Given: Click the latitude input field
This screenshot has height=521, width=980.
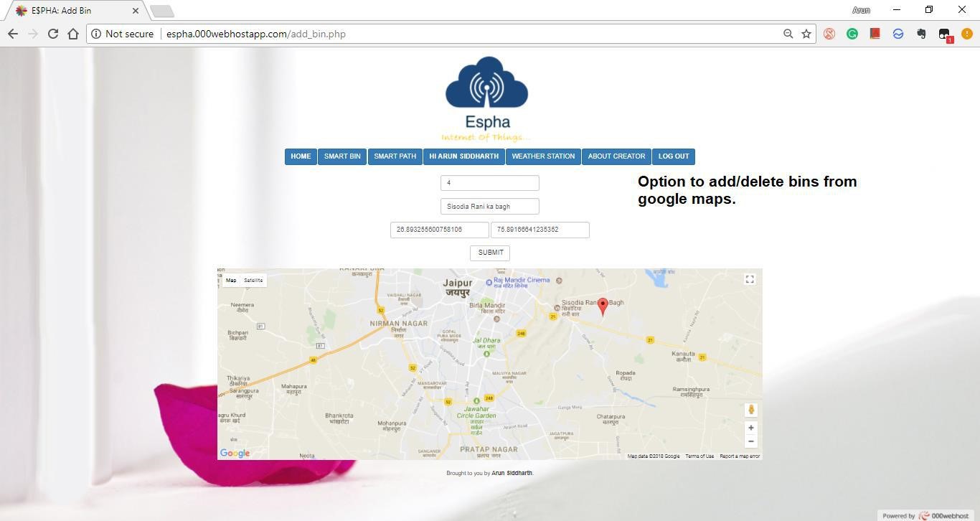Looking at the screenshot, I should pyautogui.click(x=440, y=230).
